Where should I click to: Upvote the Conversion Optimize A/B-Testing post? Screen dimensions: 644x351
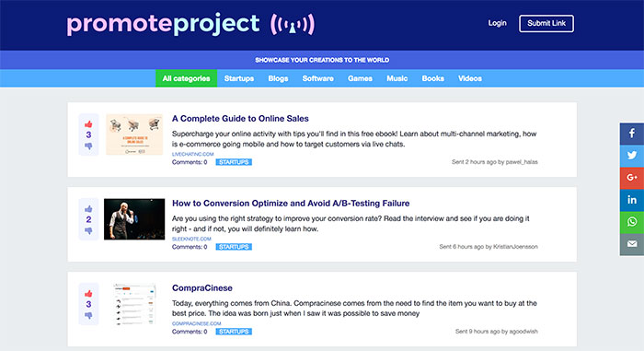pos(88,209)
